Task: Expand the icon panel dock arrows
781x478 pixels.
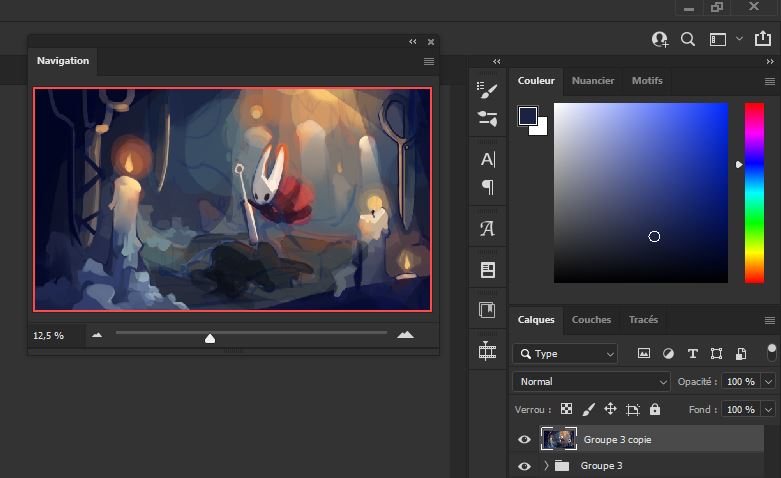Action: [x=497, y=61]
